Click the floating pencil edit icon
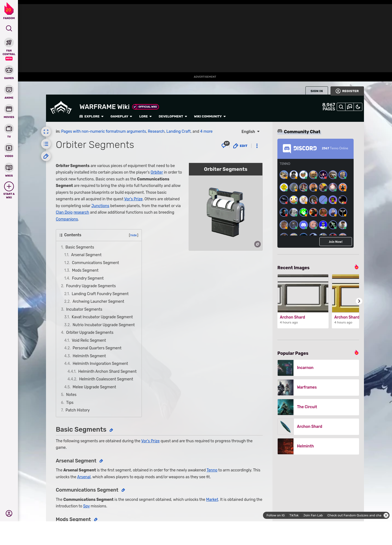Screen dimensions: 392x545 click(46, 156)
